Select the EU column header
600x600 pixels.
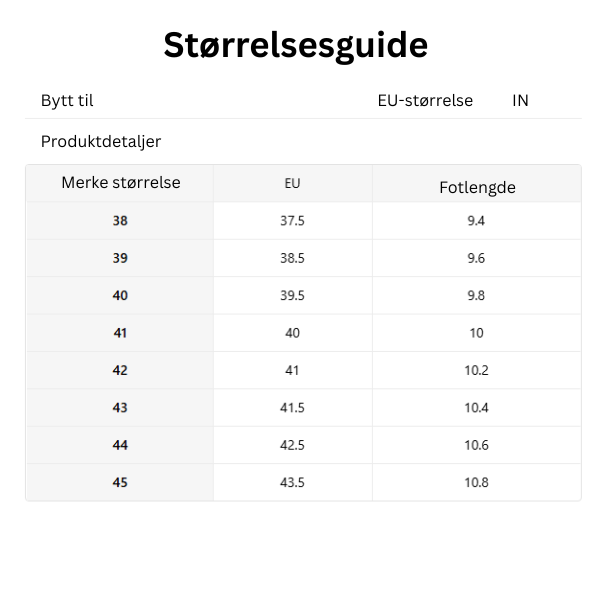click(292, 183)
